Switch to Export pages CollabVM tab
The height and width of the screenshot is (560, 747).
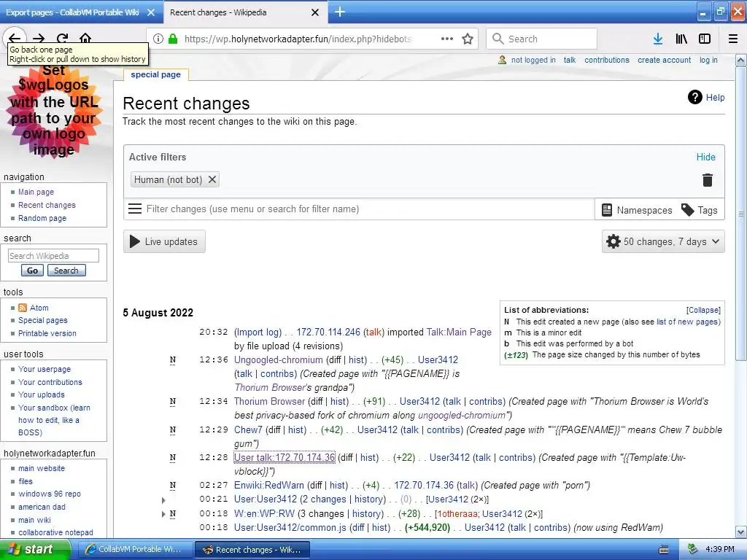[71, 12]
